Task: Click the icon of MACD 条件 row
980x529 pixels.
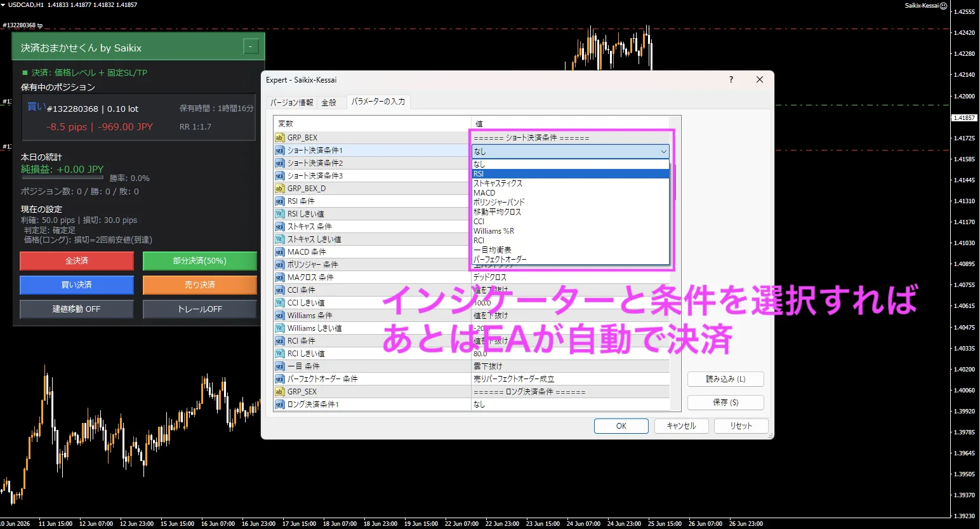Action: [279, 252]
